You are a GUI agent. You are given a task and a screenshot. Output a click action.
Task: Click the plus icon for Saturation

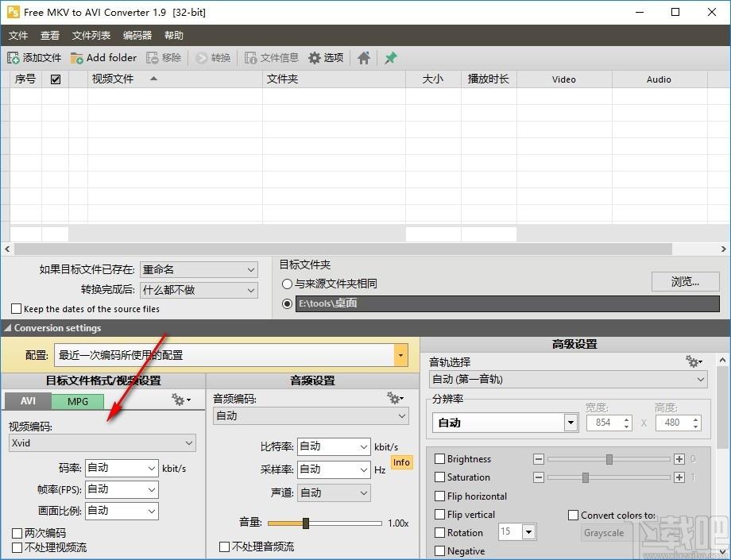(679, 477)
